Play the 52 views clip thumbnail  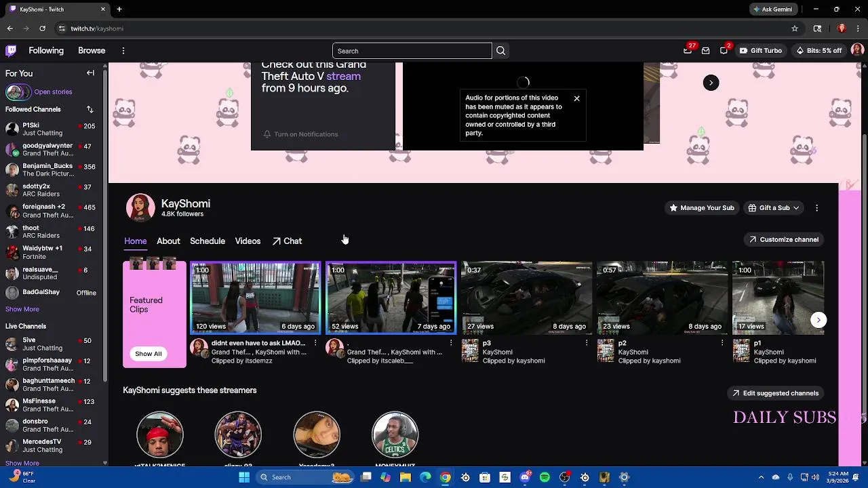click(391, 298)
